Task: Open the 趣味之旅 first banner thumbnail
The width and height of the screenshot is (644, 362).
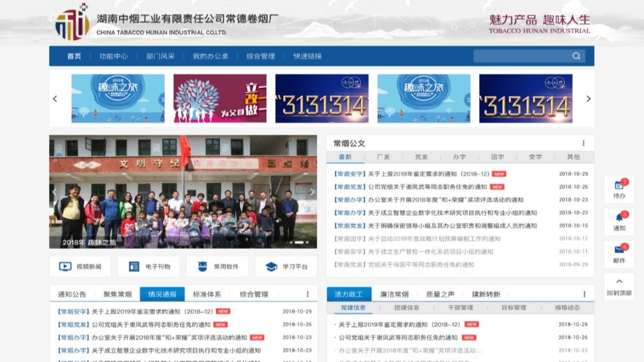Action: coord(118,98)
